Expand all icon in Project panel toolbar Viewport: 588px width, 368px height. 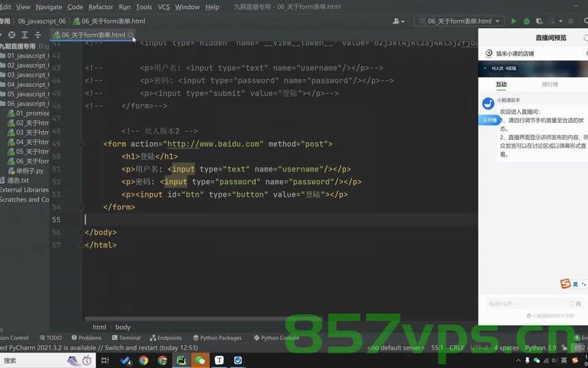point(25,35)
